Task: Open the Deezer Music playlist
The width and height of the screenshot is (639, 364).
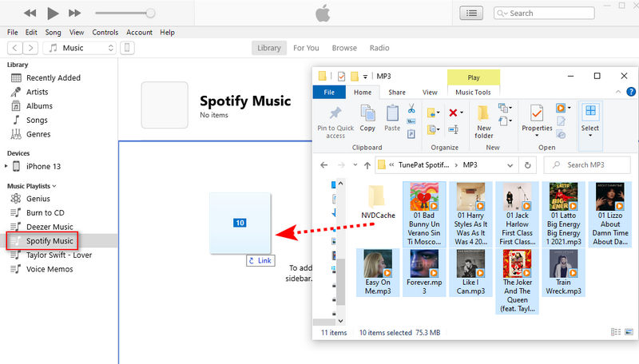Action: tap(50, 227)
